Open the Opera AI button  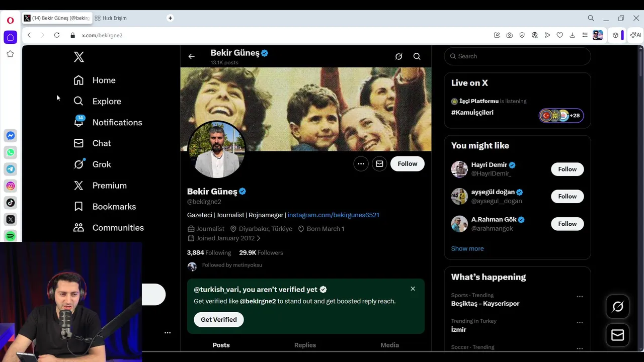pos(636,35)
